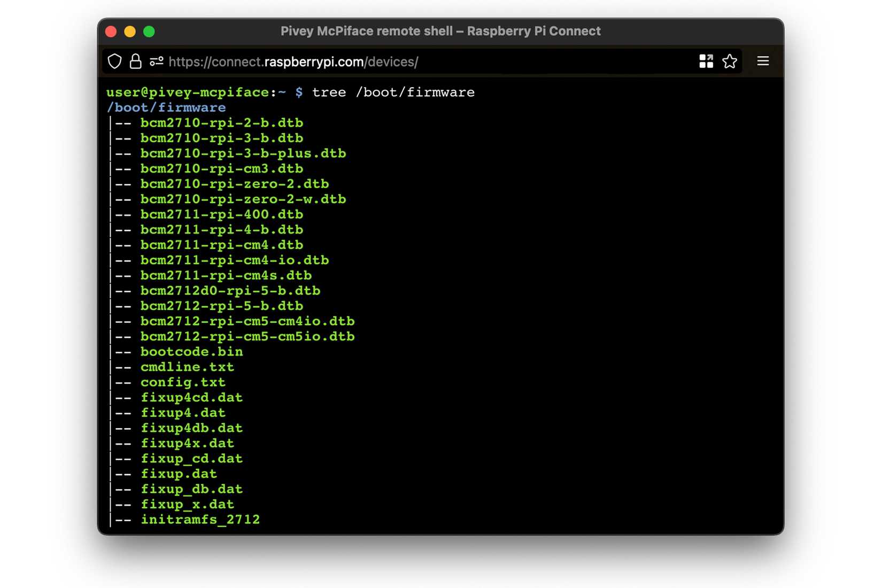Viewport: 882px width, 588px height.
Task: Select bcm2712-rpi-cm5-cm5io.dtb file name
Action: 247,336
